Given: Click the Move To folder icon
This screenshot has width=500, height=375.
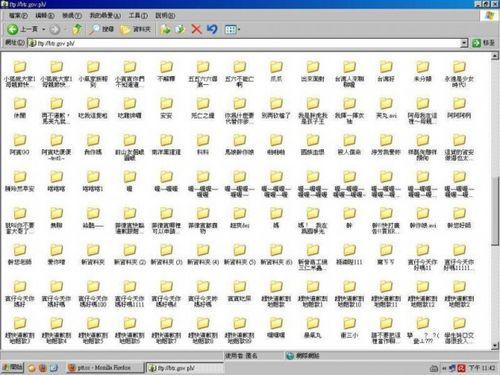Looking at the screenshot, I should (165, 29).
